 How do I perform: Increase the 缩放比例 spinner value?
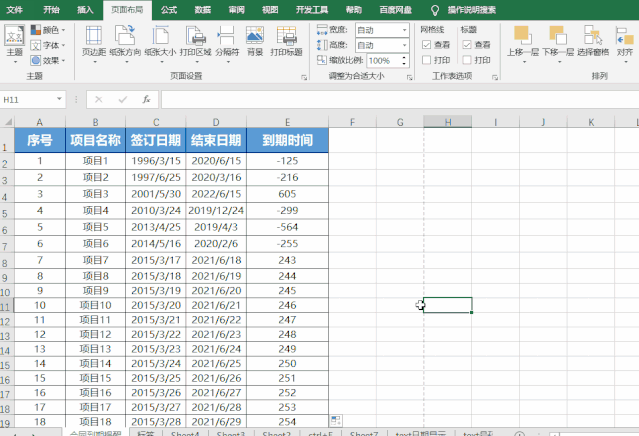tap(404, 57)
